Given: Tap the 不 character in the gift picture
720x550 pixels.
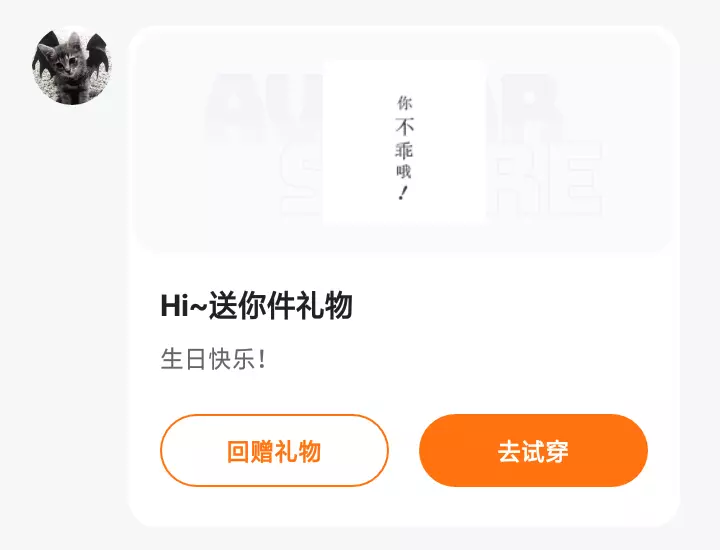Looking at the screenshot, I should 405,127.
